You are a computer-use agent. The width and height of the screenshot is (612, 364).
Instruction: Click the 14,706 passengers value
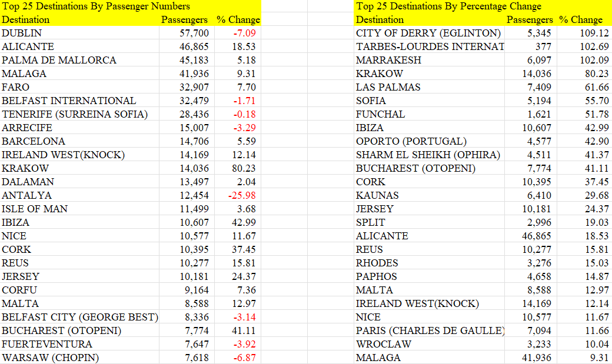click(x=194, y=141)
